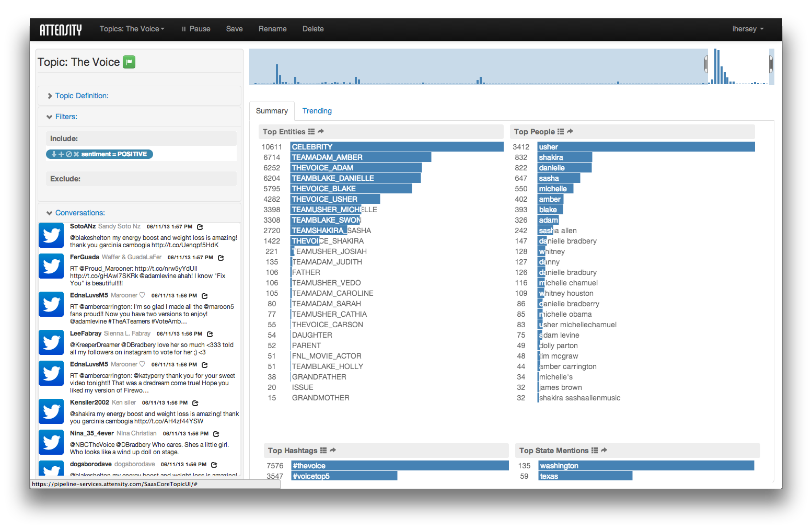Viewport: 812px width, 530px height.
Task: Switch to the Trending tab
Action: [x=317, y=111]
